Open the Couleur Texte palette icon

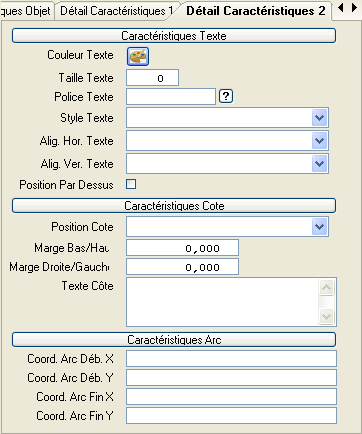pos(138,56)
